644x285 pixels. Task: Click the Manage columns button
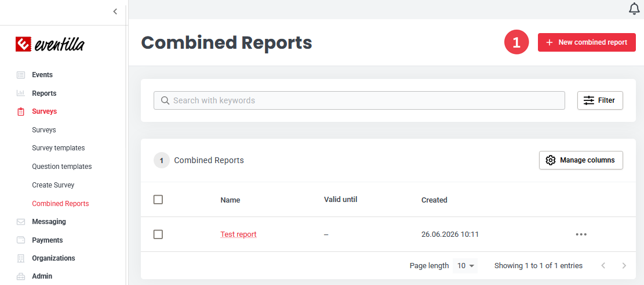(581, 160)
